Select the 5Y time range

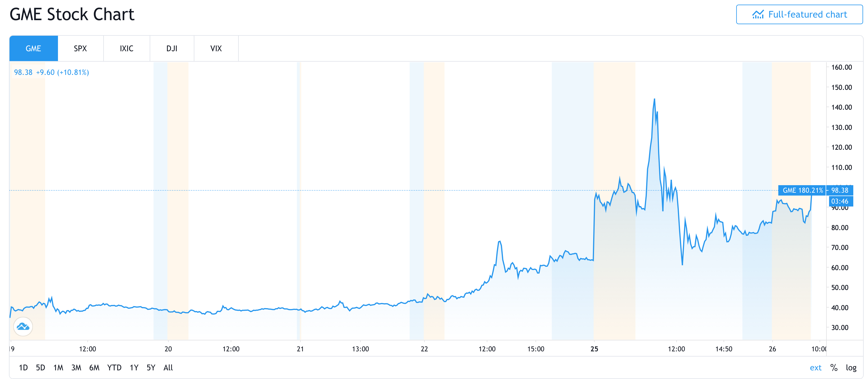pyautogui.click(x=151, y=367)
